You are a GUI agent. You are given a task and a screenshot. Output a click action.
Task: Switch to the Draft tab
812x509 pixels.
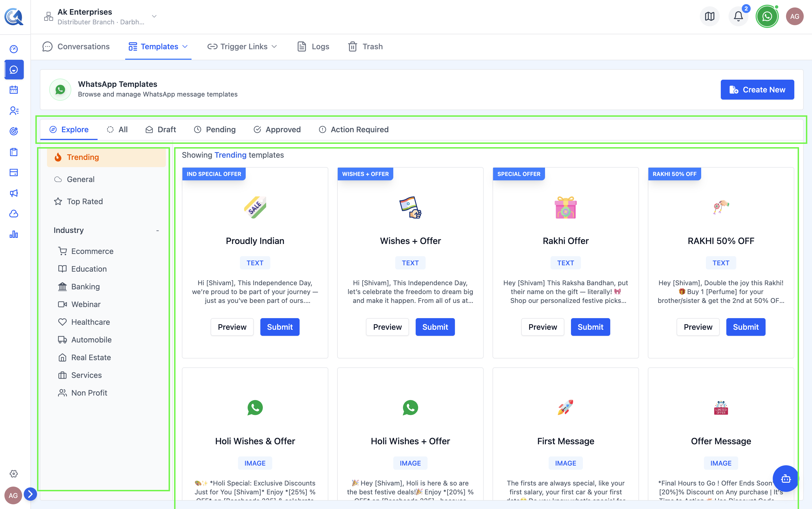pyautogui.click(x=161, y=130)
